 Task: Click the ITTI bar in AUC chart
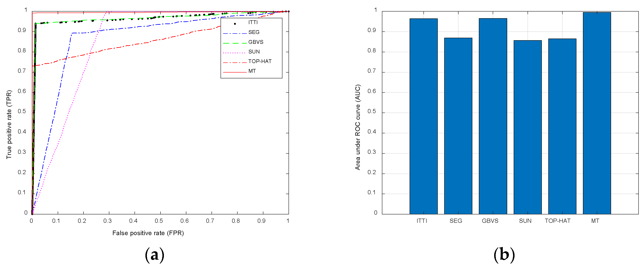[423, 116]
